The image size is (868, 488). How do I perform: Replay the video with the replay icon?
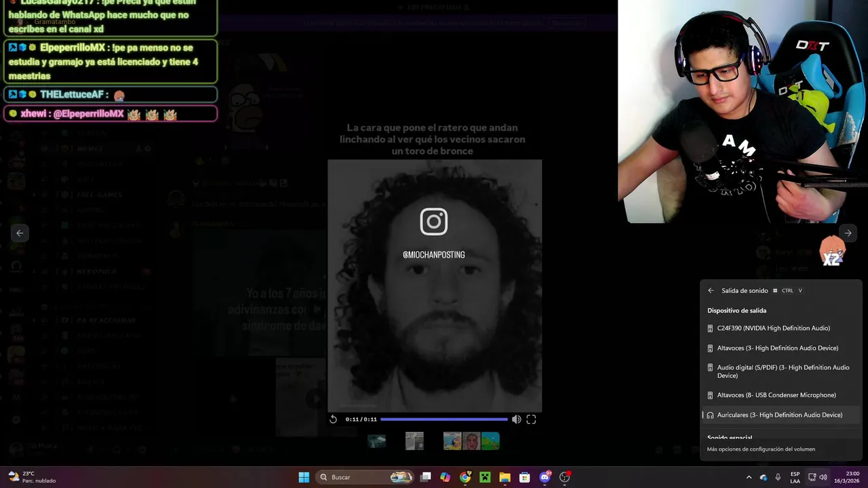click(x=333, y=419)
